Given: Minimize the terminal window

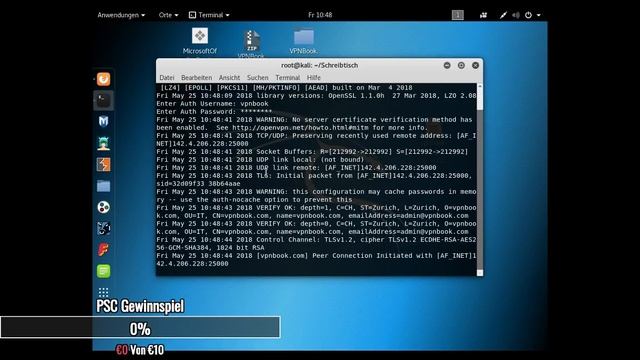Looking at the screenshot, I should point(447,65).
